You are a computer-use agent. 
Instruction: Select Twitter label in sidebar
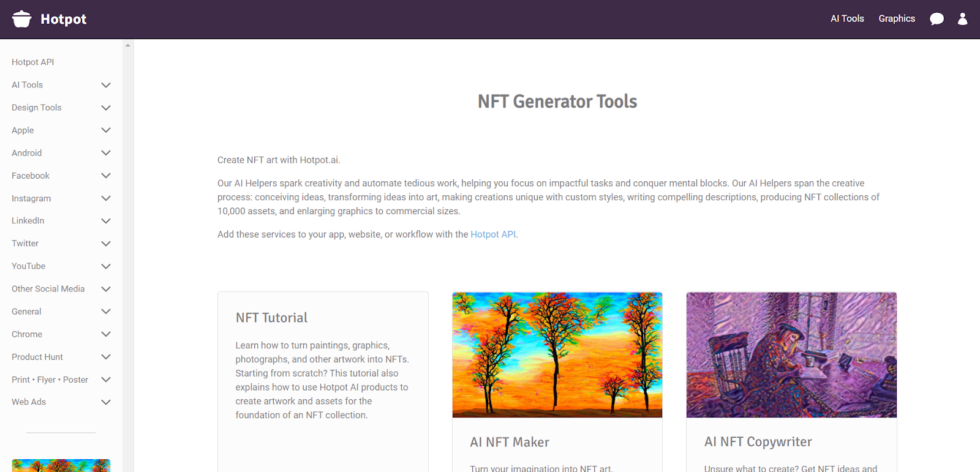[x=25, y=243]
